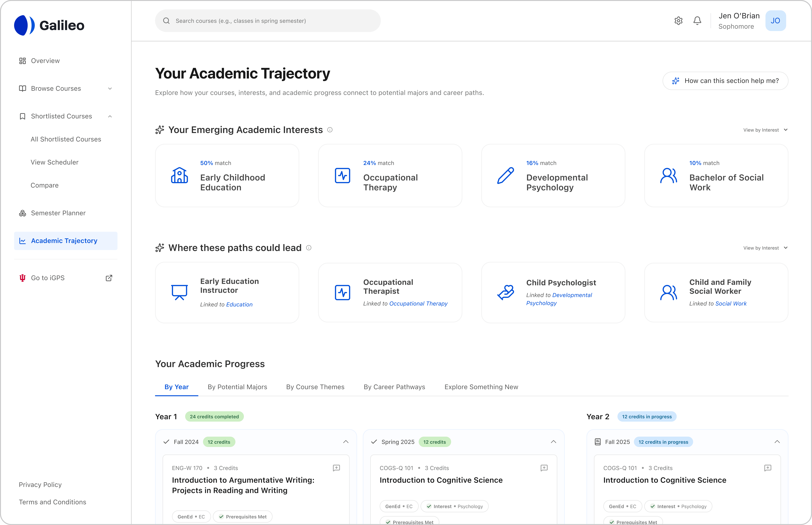
Task: Expand the Browse Courses menu chevron
Action: (x=110, y=89)
